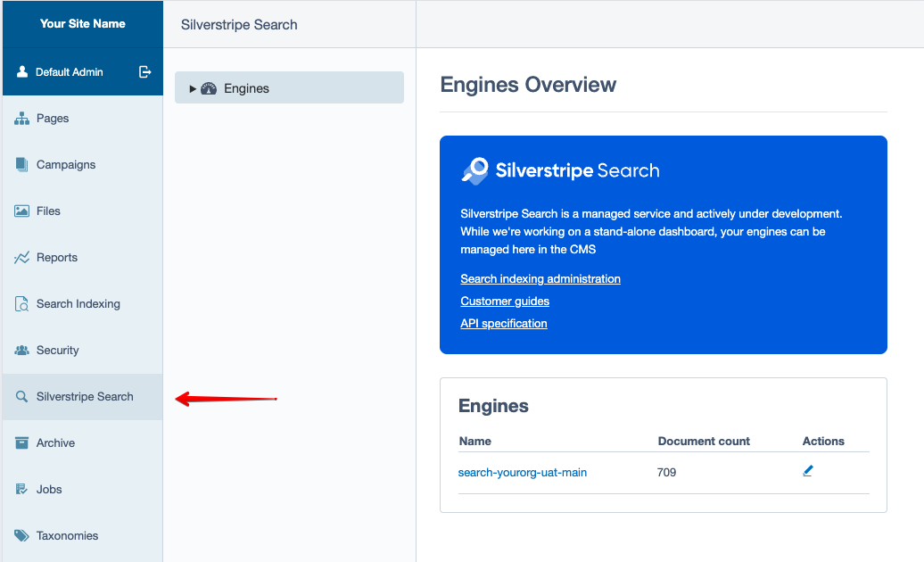Viewport: 924px width, 562px height.
Task: Click the Reports chart icon in sidebar
Action: click(22, 258)
